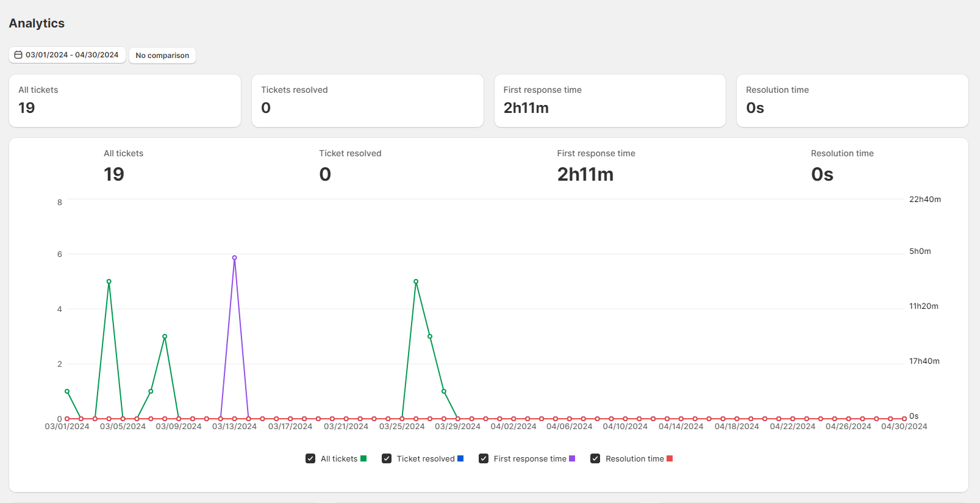Open the 03/01/2024 - 04/30/2024 date range picker
The width and height of the screenshot is (980, 503).
[67, 55]
